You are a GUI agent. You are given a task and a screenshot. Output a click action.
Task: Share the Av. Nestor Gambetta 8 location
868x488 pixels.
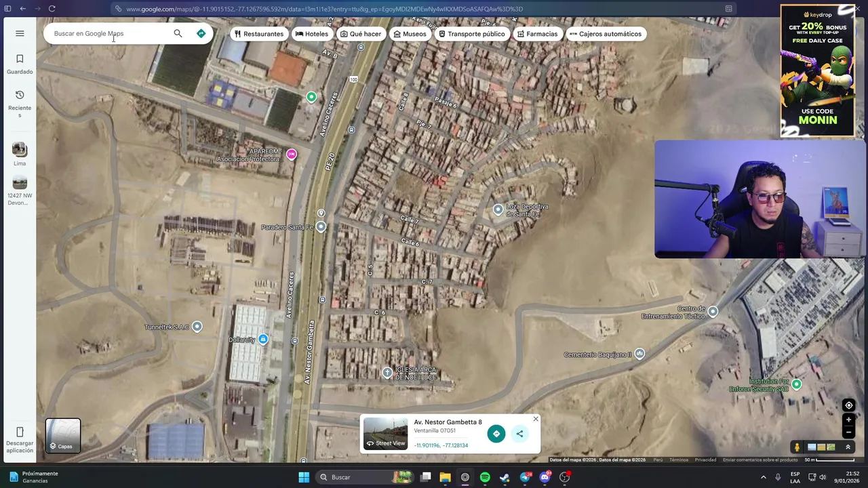click(519, 434)
